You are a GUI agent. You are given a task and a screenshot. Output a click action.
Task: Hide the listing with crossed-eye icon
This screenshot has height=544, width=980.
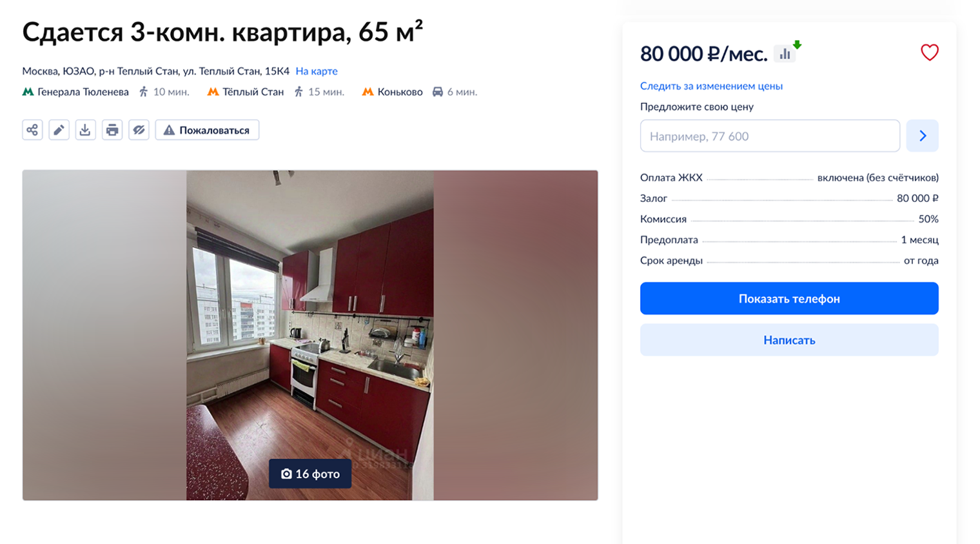click(139, 130)
